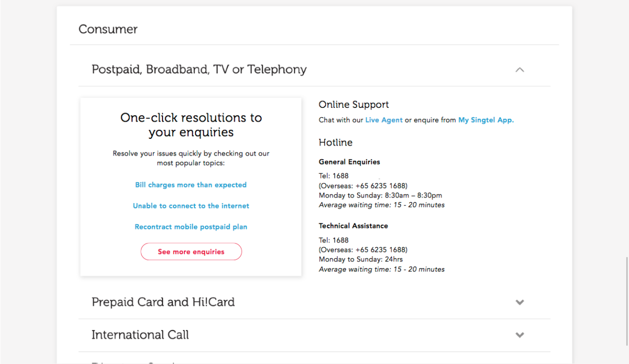629x364 pixels.
Task: Open 'Recontract mobile postpaid plan' link
Action: [x=191, y=227]
